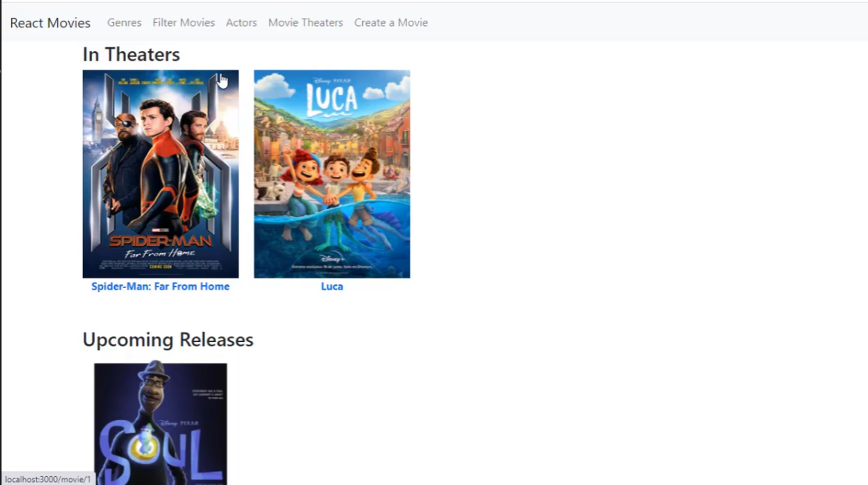
Task: Click the localhost URL tooltip at bottom left
Action: coord(47,479)
